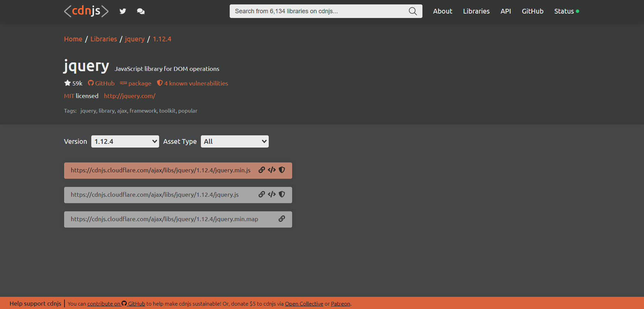Screen dimensions: 644x309
Task: Copy script tag icon for jquery.min.js
Action: pos(272,170)
